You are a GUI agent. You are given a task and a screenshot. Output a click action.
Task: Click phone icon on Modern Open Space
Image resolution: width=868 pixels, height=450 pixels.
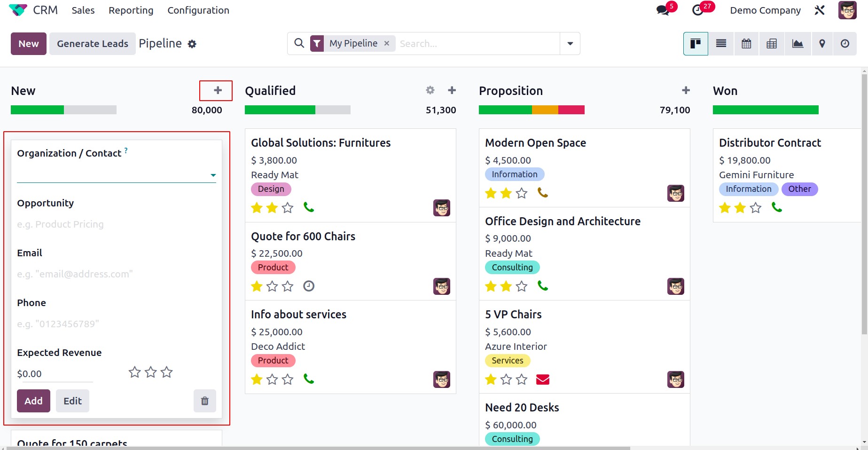pos(543,192)
